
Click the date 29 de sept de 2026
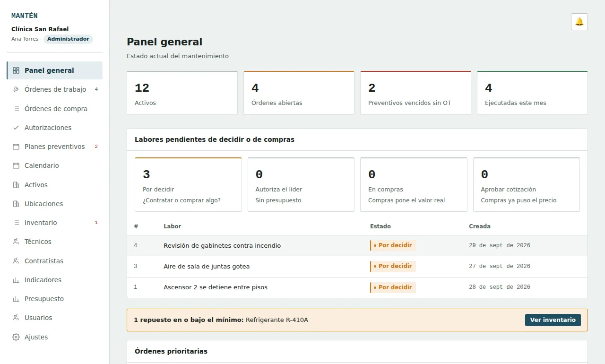(x=500, y=246)
